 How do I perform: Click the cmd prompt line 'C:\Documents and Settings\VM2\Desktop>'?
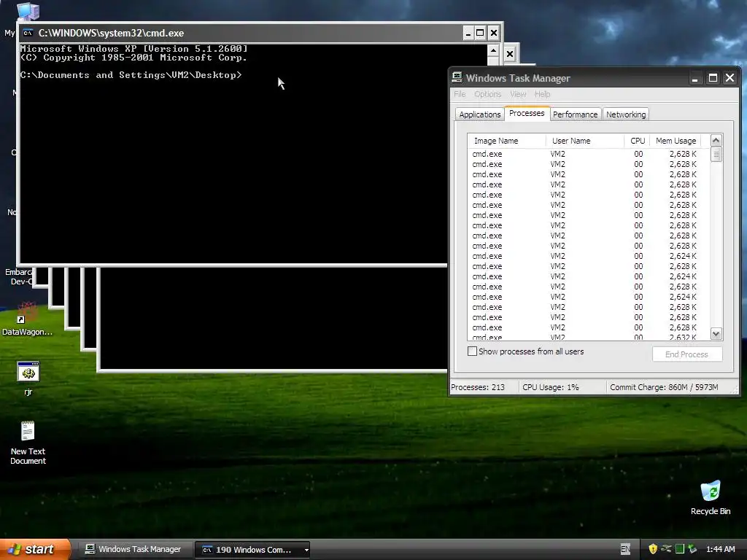click(131, 75)
